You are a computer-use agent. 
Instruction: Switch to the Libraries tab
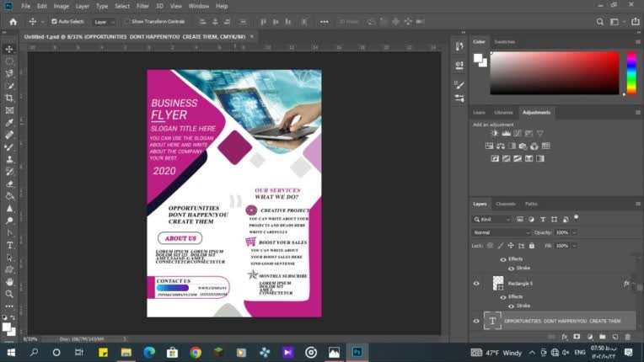[x=503, y=112]
